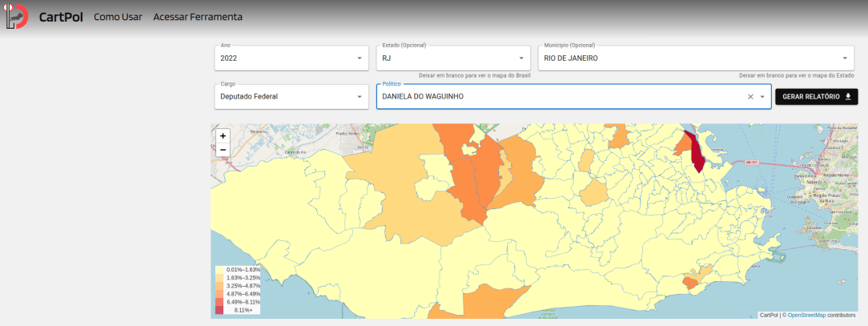Click the CartPol brand name

[x=61, y=17]
